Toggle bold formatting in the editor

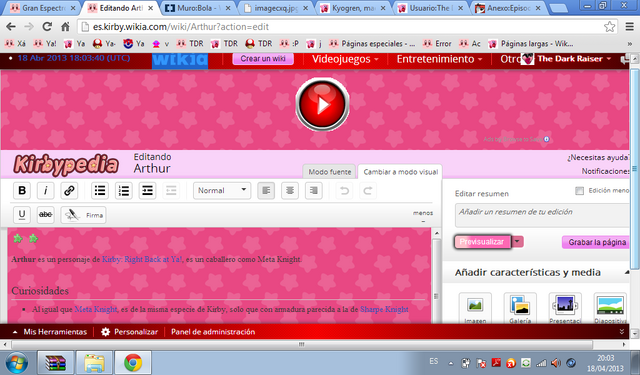point(22,191)
